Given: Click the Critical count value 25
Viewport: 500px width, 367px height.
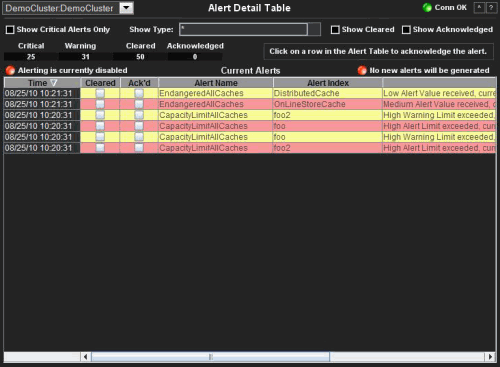Looking at the screenshot, I should pos(31,57).
